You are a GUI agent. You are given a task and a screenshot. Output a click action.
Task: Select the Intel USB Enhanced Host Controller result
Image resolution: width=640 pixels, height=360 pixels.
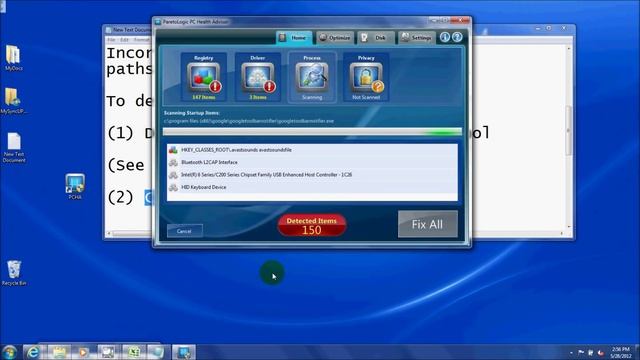[312, 175]
